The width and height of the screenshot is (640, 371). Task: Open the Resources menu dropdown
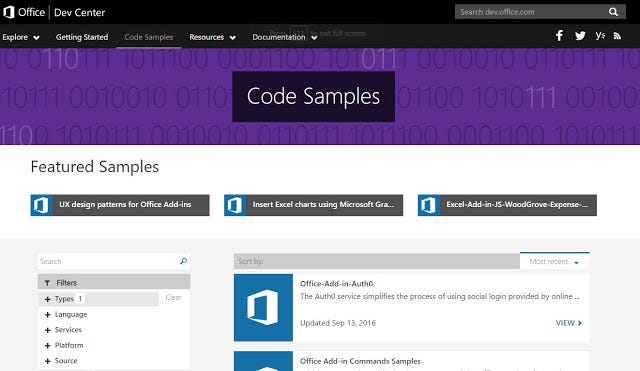tap(212, 37)
